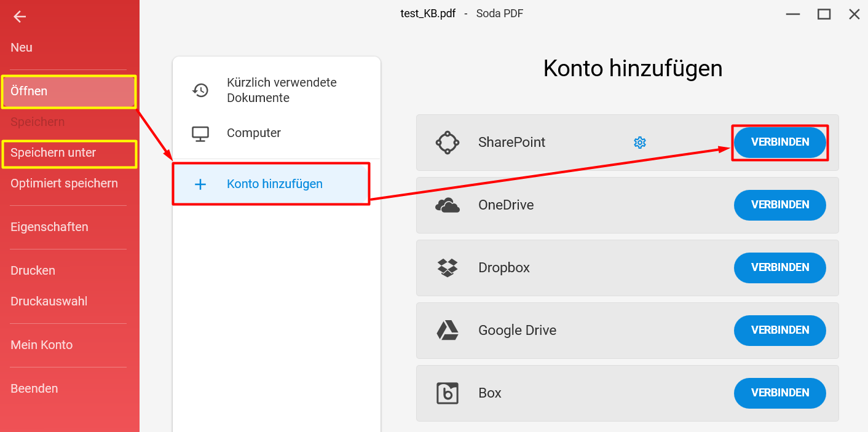The width and height of the screenshot is (868, 432).
Task: Select Drucken in the sidebar
Action: [x=33, y=270]
